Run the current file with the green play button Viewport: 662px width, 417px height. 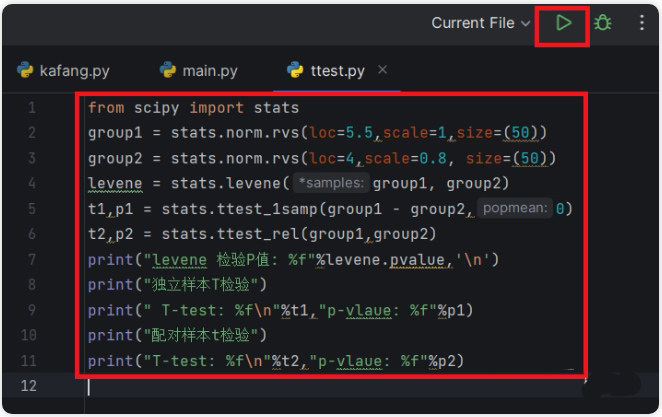564,23
